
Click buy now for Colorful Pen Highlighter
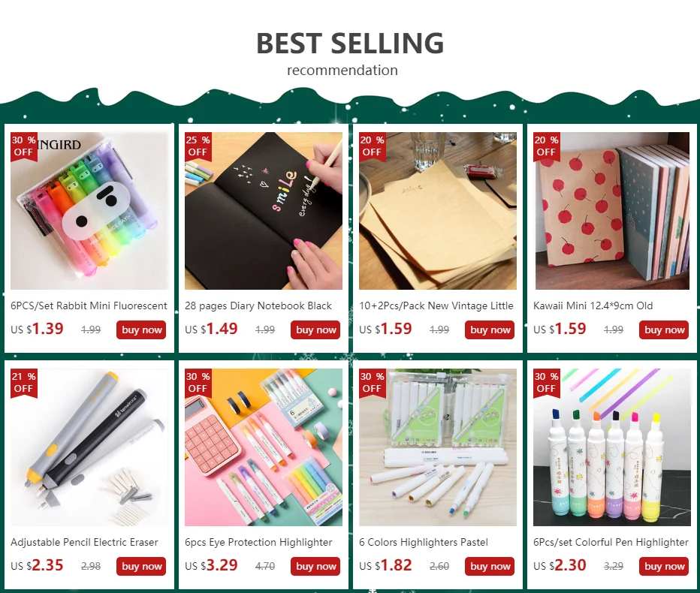click(x=664, y=566)
